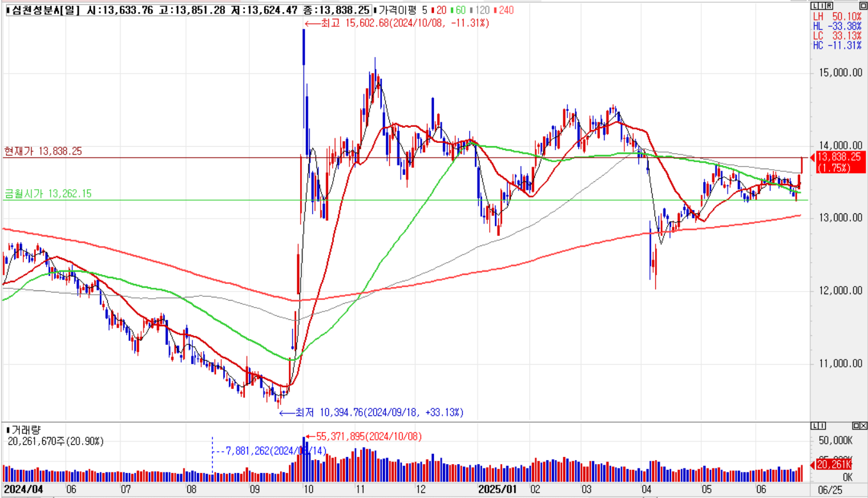The height and width of the screenshot is (498, 868).
Task: Click the I button on volume panel
Action: coord(821,426)
